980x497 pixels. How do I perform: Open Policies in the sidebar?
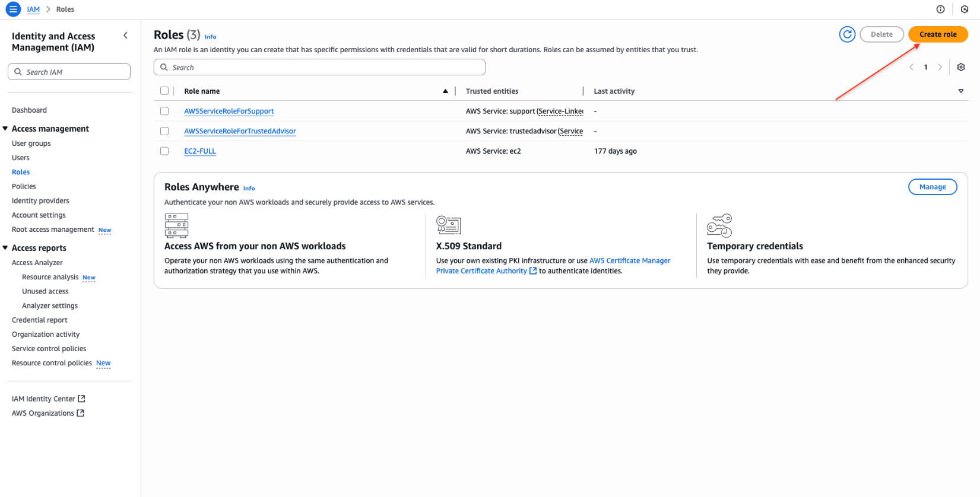[24, 186]
